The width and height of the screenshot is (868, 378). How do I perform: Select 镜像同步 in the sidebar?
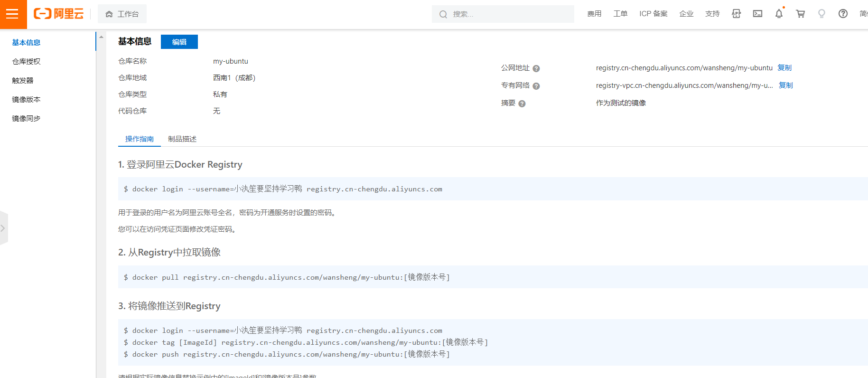tap(26, 118)
